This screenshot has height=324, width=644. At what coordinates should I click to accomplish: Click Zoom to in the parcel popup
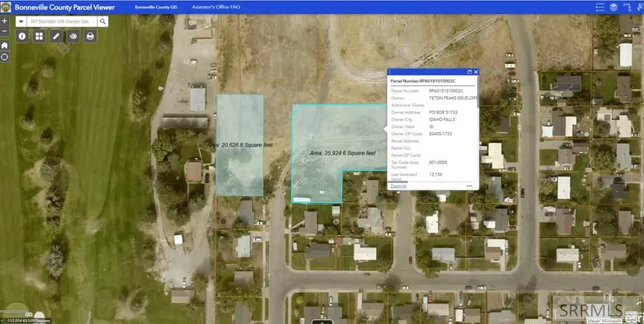click(x=398, y=186)
